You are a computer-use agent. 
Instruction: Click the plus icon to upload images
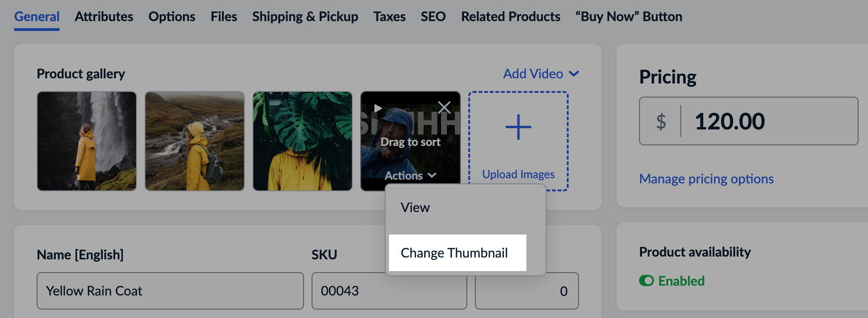(x=518, y=126)
